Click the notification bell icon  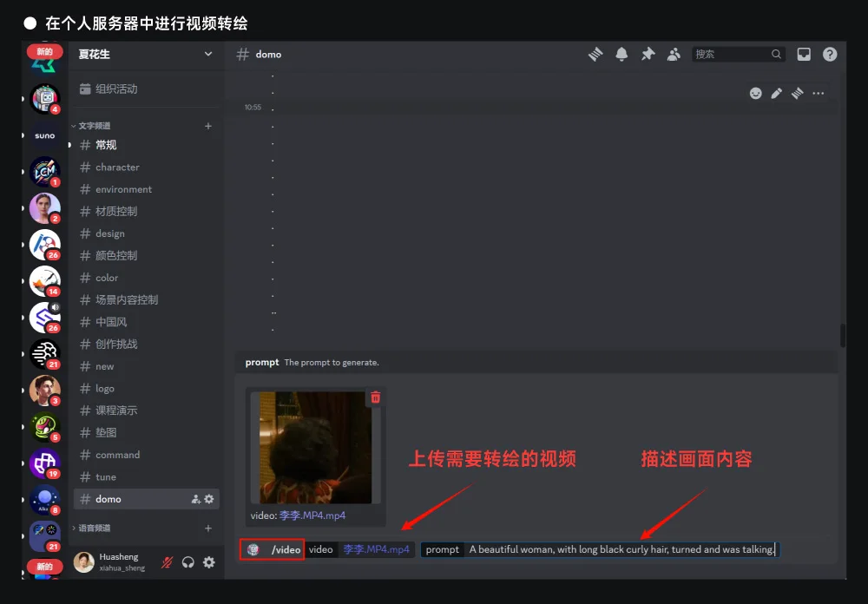click(x=621, y=55)
